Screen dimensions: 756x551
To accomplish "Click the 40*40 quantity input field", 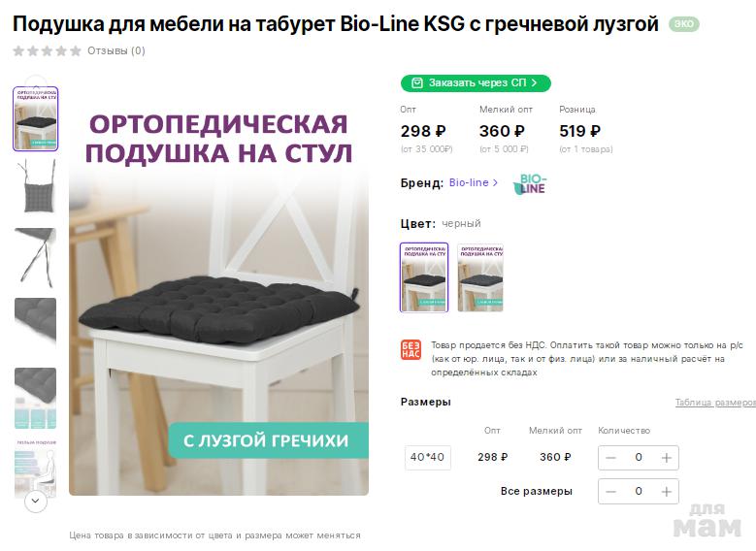I will (639, 458).
